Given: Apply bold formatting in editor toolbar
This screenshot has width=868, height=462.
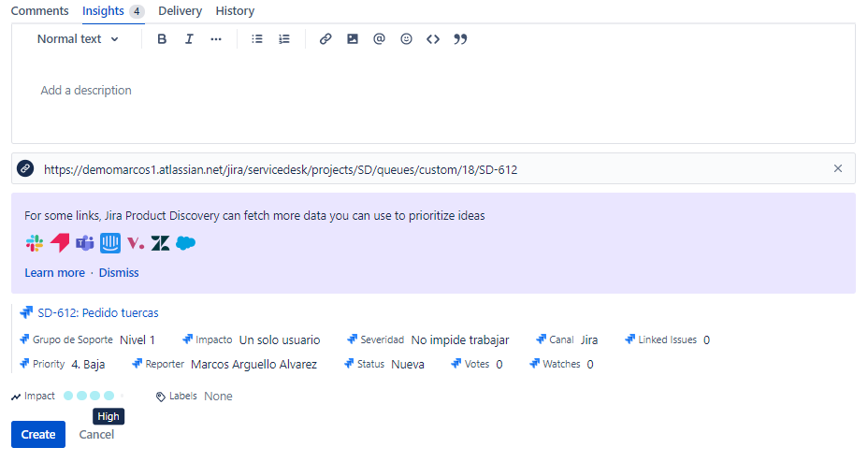Looking at the screenshot, I should coord(162,39).
